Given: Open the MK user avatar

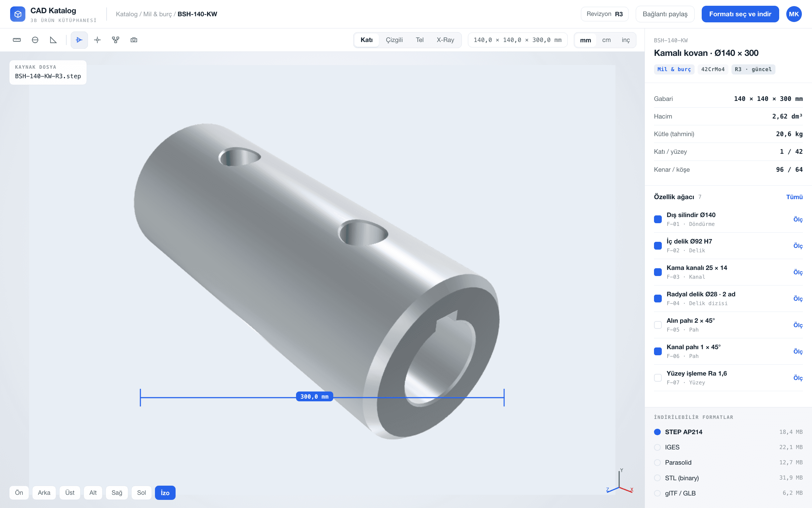Looking at the screenshot, I should (794, 14).
